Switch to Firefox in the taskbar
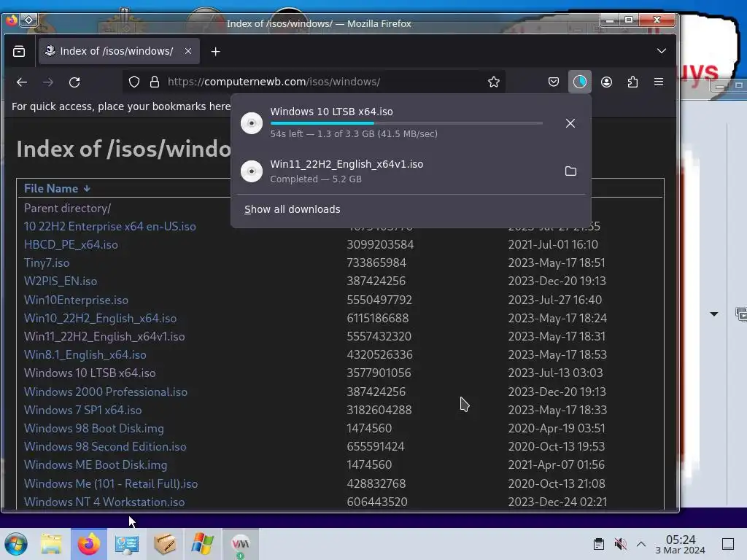This screenshot has width=747, height=560. [89, 544]
